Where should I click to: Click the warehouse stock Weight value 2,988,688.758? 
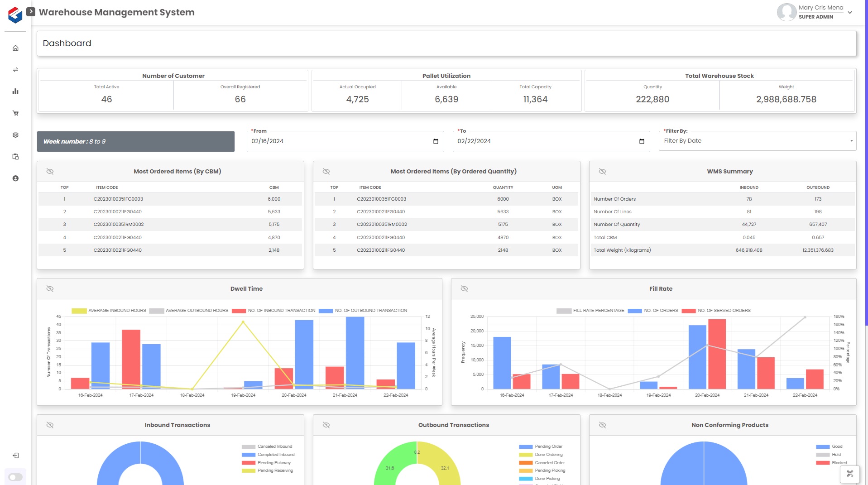[x=786, y=99]
